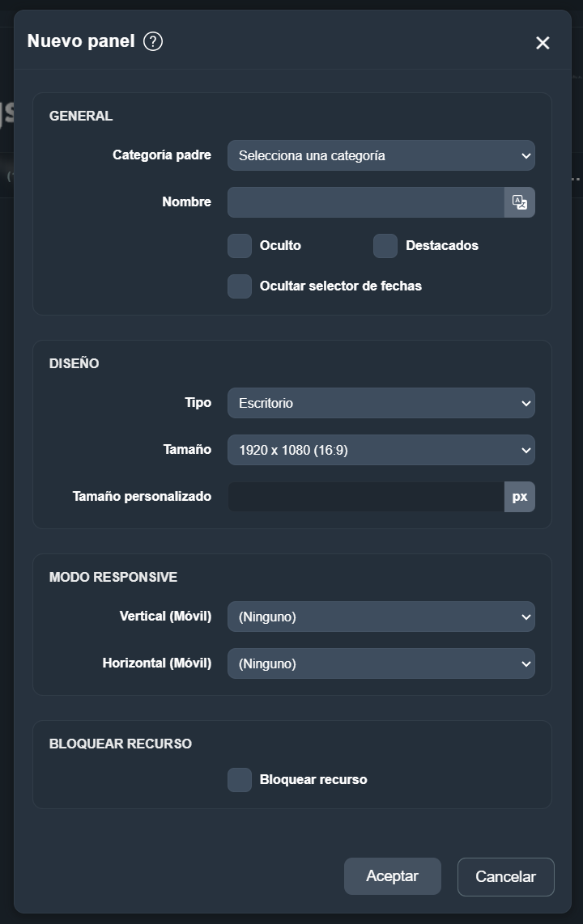Click the chevron on the Tipo selector
This screenshot has height=924, width=583.
[x=526, y=403]
